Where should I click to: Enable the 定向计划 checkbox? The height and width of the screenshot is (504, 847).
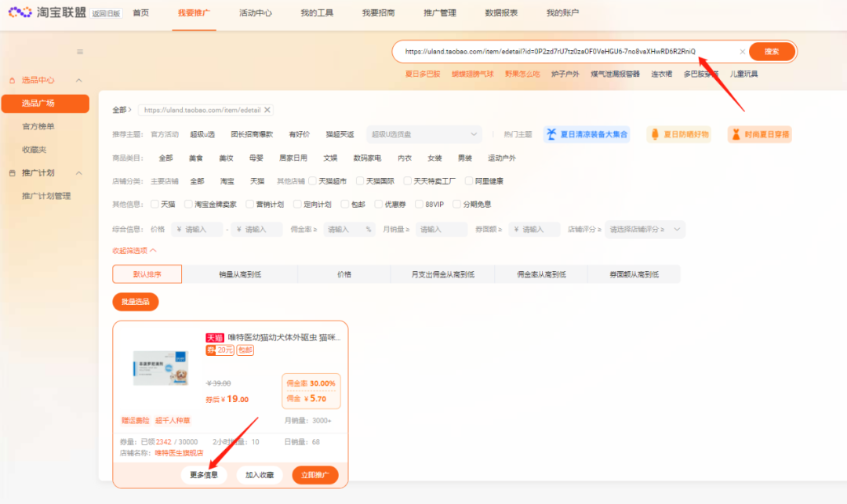pyautogui.click(x=297, y=205)
